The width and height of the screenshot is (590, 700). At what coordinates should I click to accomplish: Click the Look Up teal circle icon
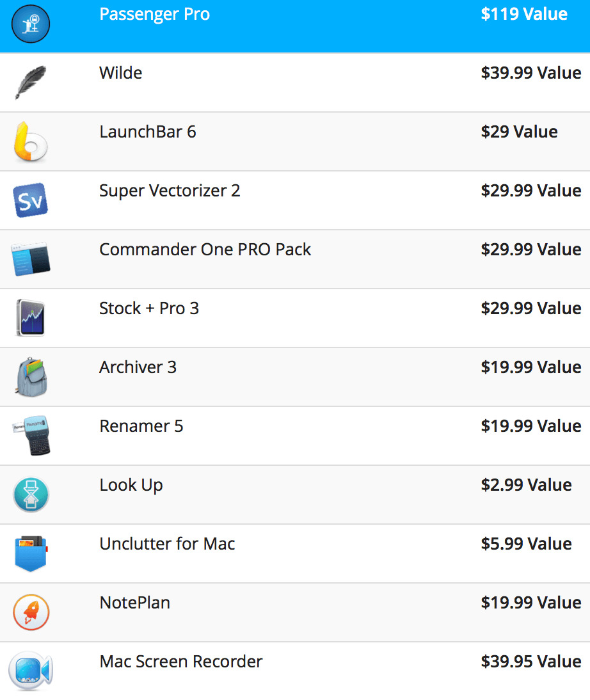tap(31, 495)
